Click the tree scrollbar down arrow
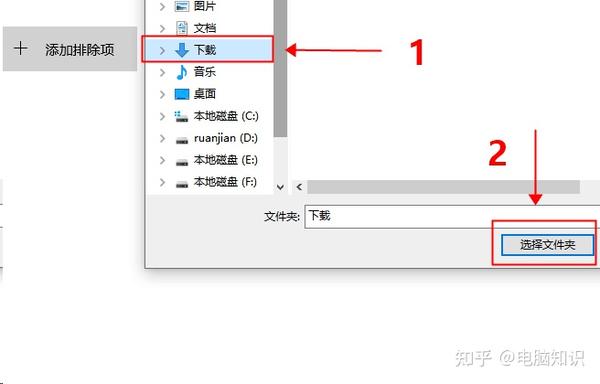The width and height of the screenshot is (600, 384). 280,187
